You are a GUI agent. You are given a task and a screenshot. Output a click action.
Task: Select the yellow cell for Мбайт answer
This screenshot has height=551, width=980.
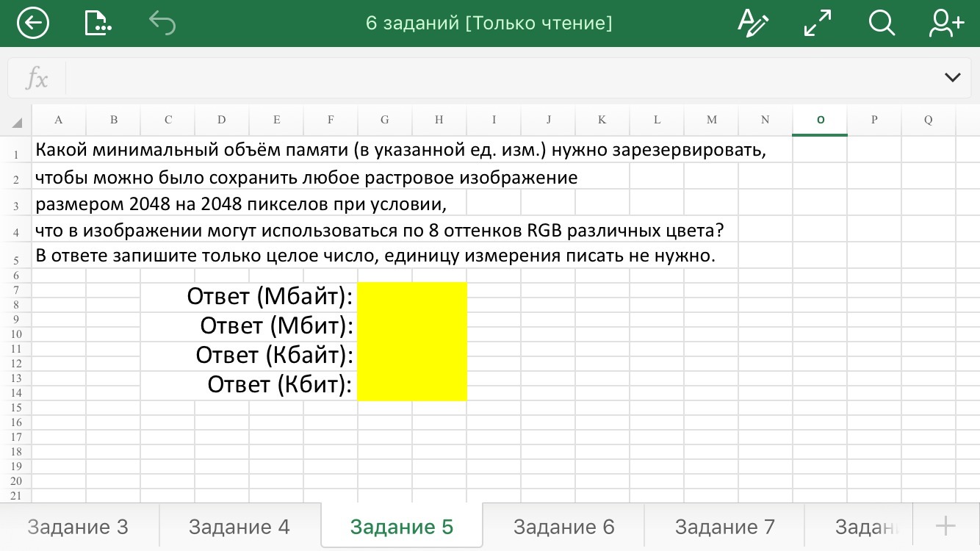(411, 297)
